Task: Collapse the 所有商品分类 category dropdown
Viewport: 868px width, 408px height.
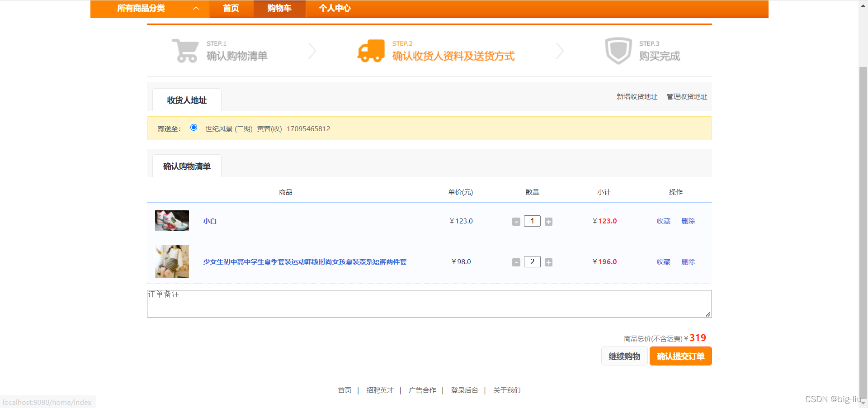Action: (x=195, y=8)
